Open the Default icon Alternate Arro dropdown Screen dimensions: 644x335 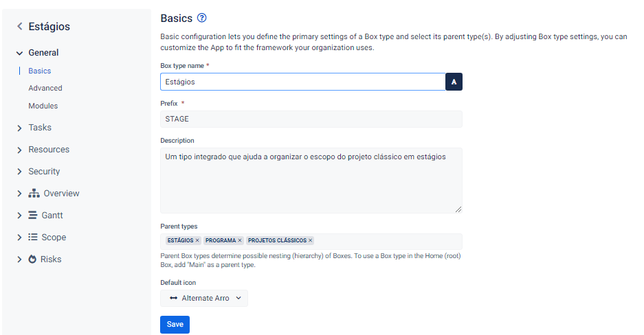click(204, 298)
